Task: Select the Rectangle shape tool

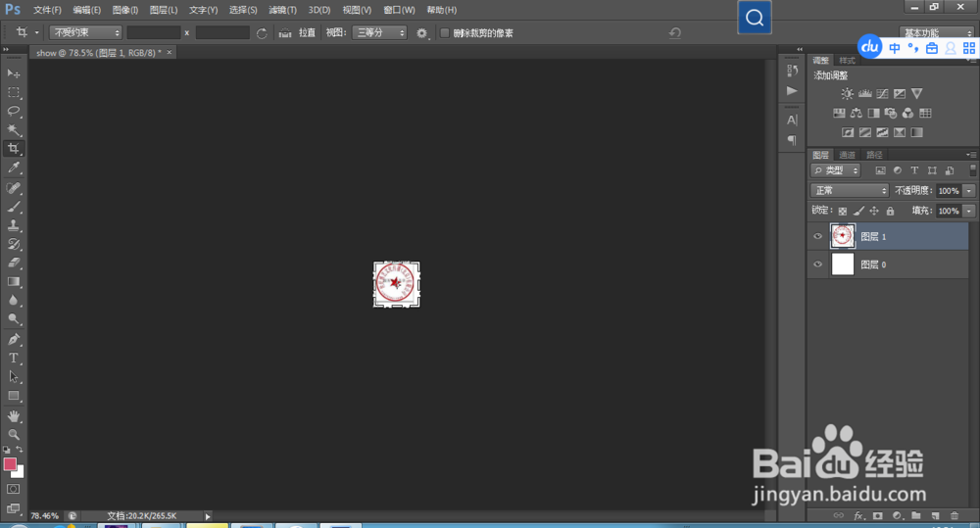Action: 13,396
